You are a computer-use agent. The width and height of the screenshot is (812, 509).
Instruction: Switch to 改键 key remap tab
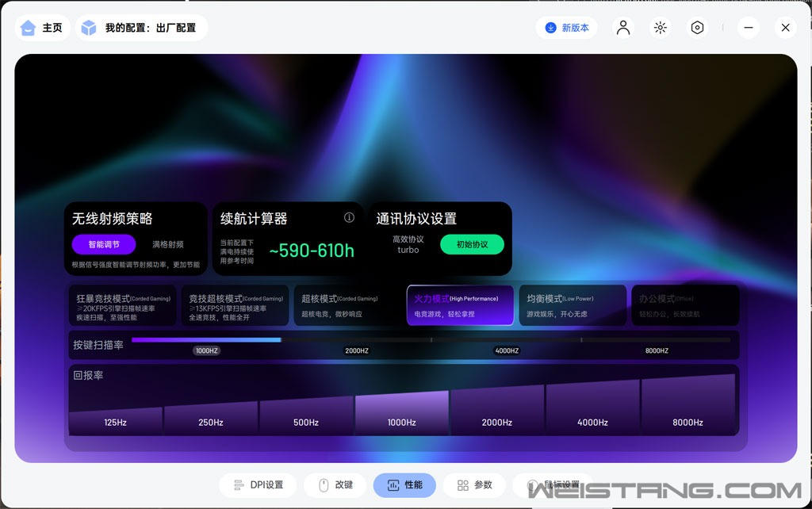coord(335,485)
